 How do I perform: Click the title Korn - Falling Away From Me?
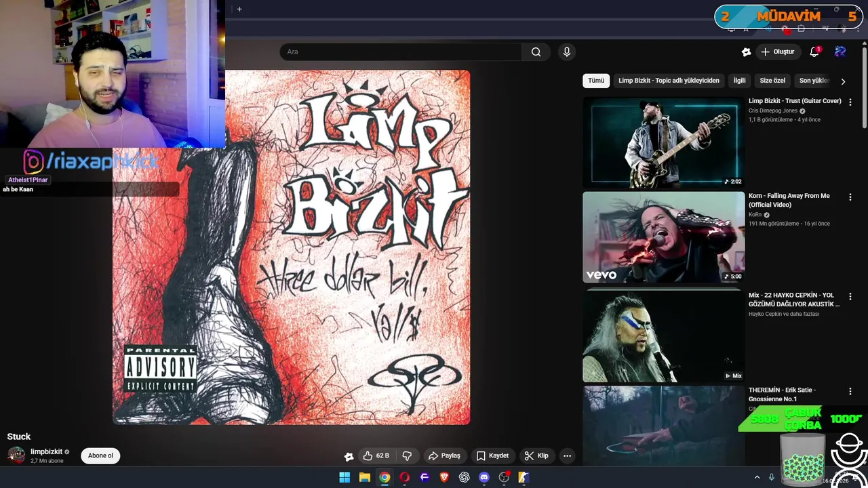click(789, 200)
